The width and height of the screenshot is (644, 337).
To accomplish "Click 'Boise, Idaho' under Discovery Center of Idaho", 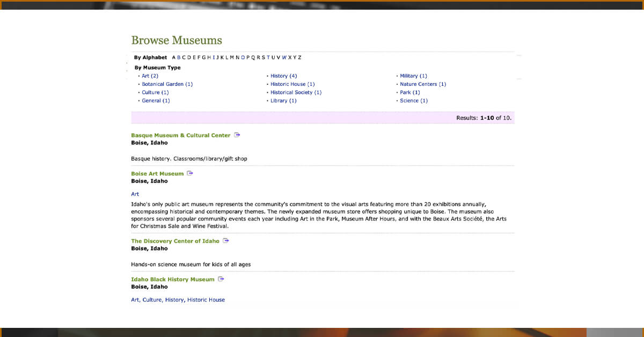I will [x=149, y=248].
